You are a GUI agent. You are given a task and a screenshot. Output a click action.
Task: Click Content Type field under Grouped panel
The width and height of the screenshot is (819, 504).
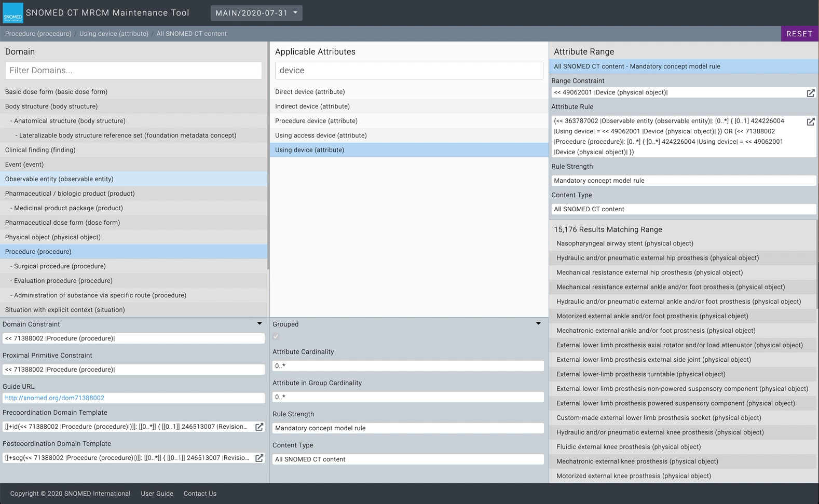pyautogui.click(x=408, y=459)
